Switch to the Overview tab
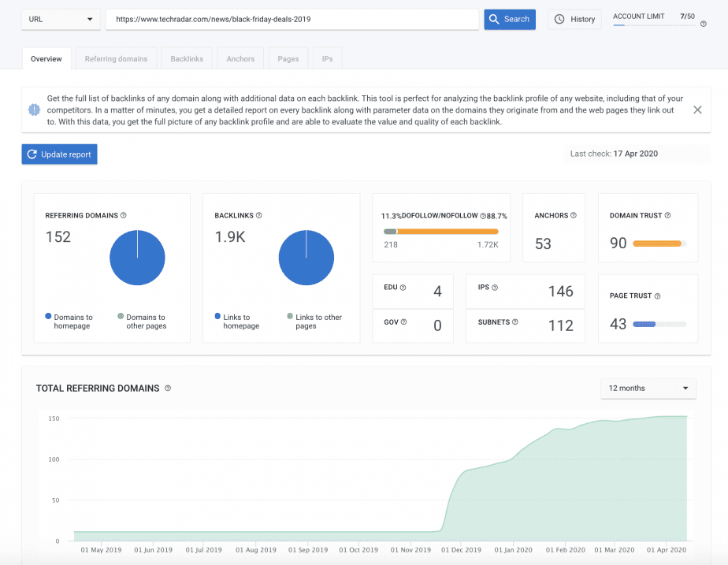This screenshot has width=728, height=565. (46, 59)
